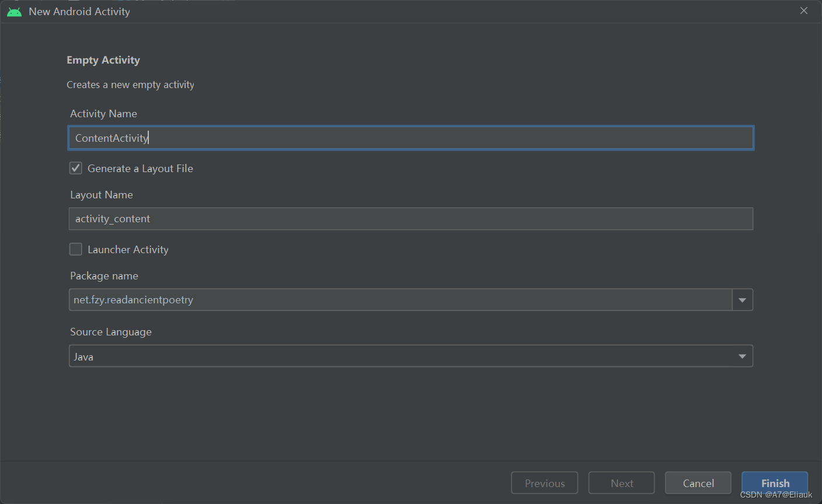The height and width of the screenshot is (504, 822).
Task: Click the Package name label
Action: click(x=104, y=276)
